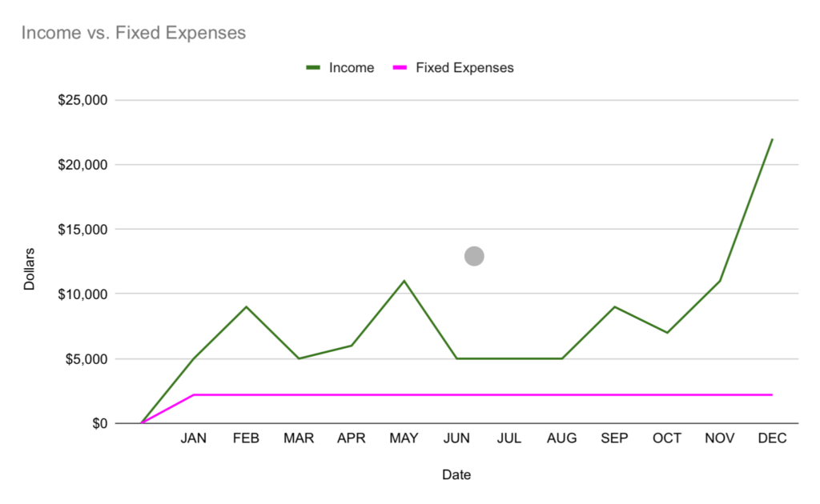The width and height of the screenshot is (820, 504).
Task: Click the JUL label on the x-axis
Action: click(509, 438)
